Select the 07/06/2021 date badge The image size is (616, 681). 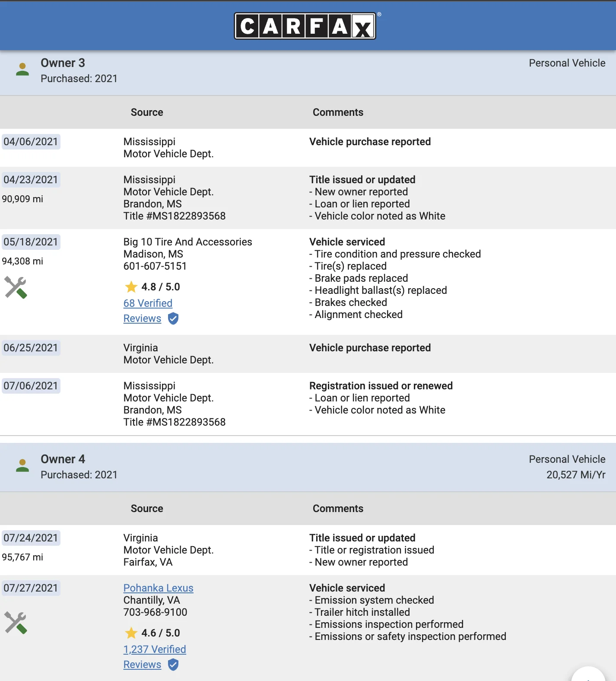pos(31,386)
